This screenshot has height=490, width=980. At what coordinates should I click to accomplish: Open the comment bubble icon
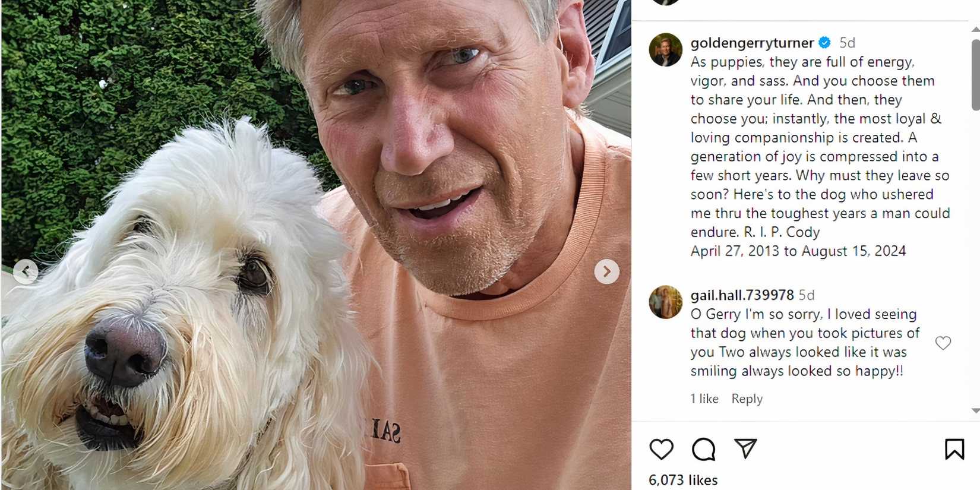(703, 449)
